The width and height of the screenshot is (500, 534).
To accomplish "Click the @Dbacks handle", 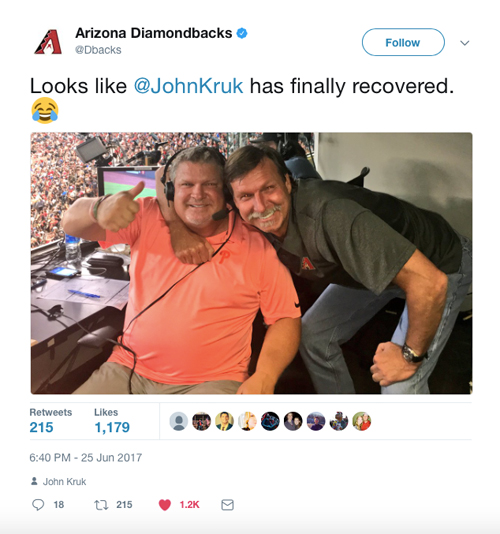I will pyautogui.click(x=98, y=50).
